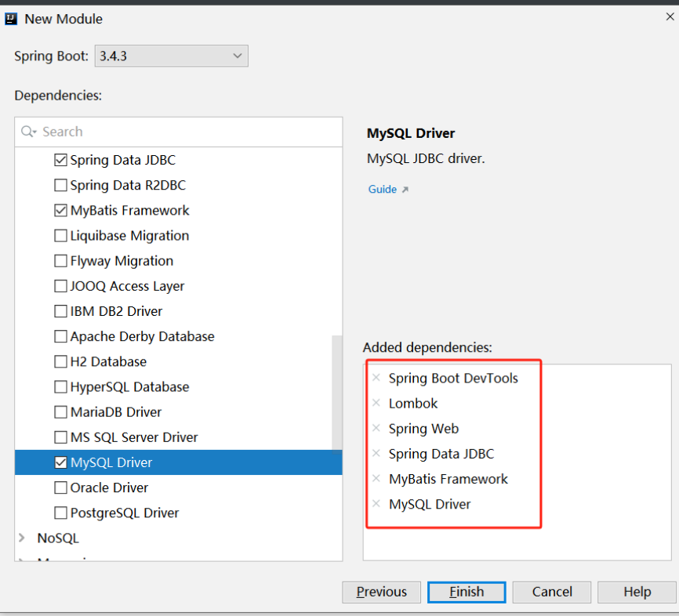Enable PostgreSQL Driver checkbox
Screen dimensions: 679x616
pyautogui.click(x=60, y=513)
